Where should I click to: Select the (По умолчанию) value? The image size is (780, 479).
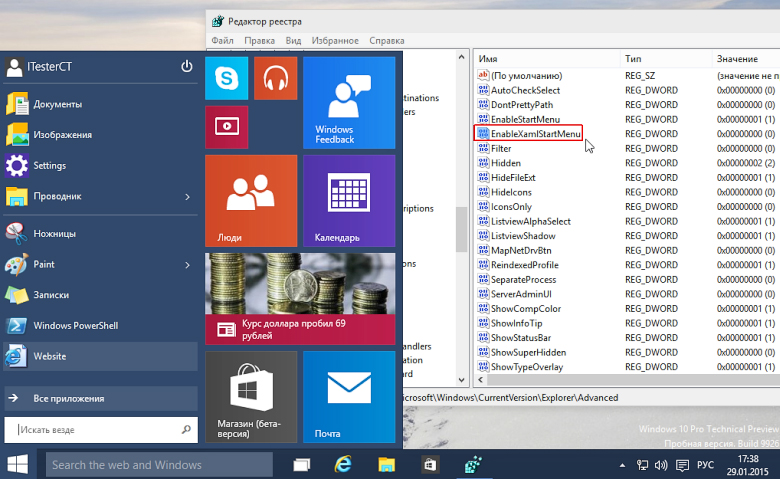[x=526, y=76]
